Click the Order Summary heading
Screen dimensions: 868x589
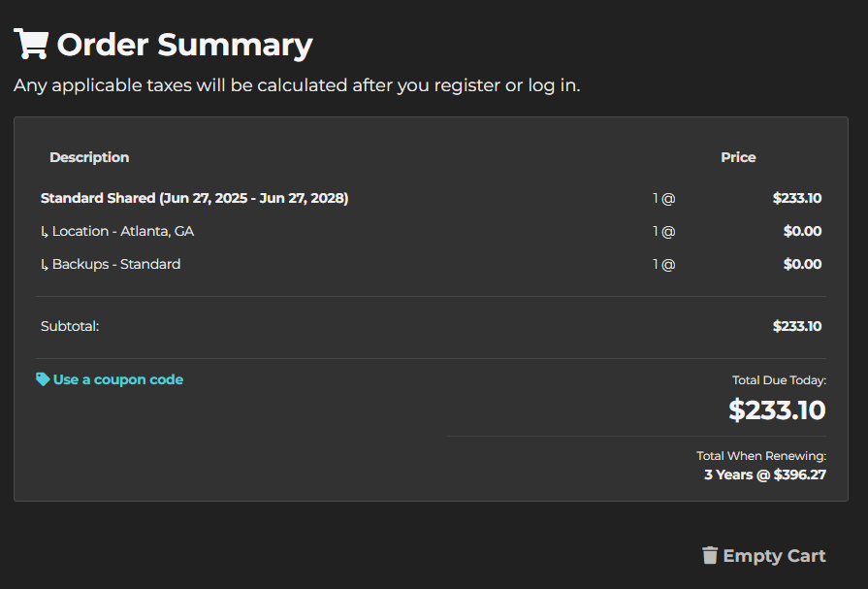pyautogui.click(x=185, y=45)
